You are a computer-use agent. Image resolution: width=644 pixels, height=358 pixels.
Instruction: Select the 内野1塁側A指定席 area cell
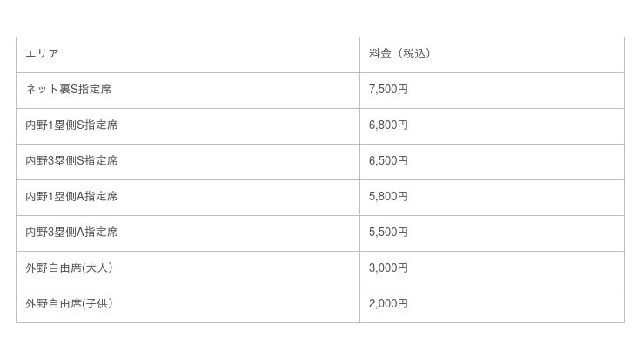[187, 197]
